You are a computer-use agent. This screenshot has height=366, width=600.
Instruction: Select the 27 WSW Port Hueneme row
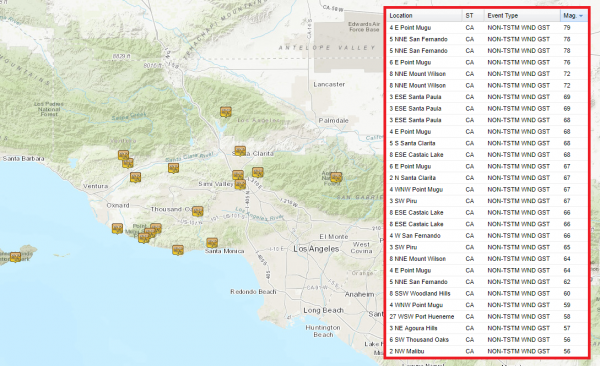pos(487,317)
